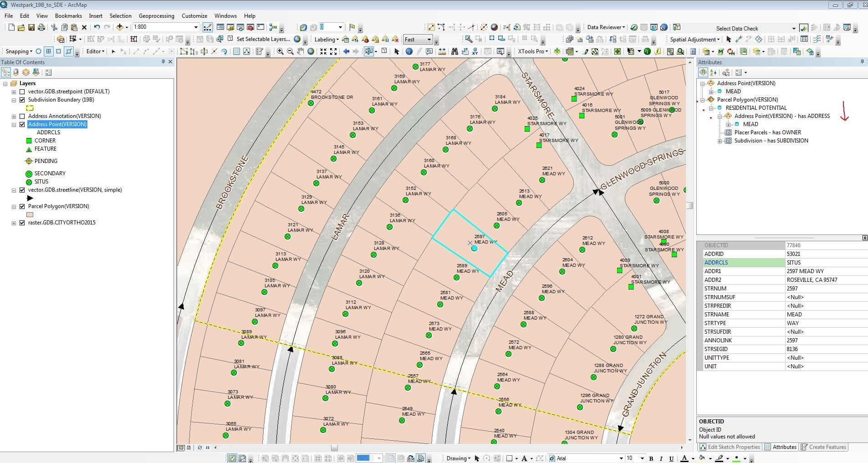Open the Snapping dropdown menu
This screenshot has width=868, height=463.
click(19, 51)
